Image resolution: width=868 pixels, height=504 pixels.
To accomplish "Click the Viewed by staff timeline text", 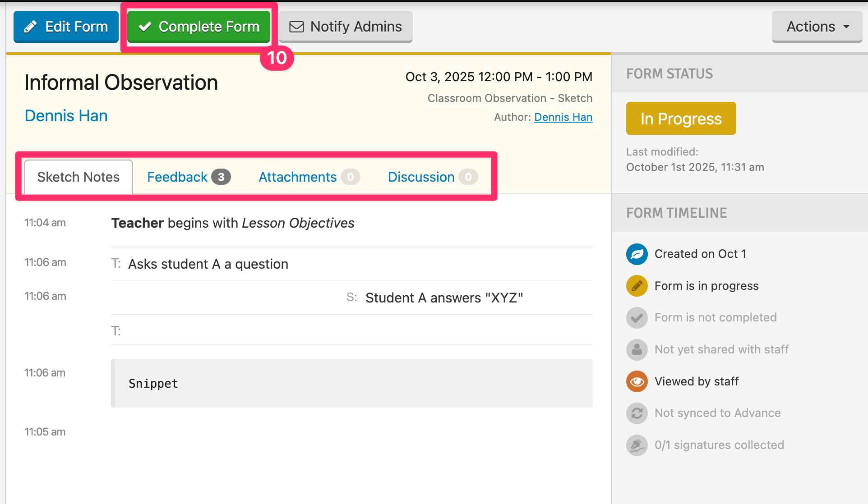I will pos(697,381).
